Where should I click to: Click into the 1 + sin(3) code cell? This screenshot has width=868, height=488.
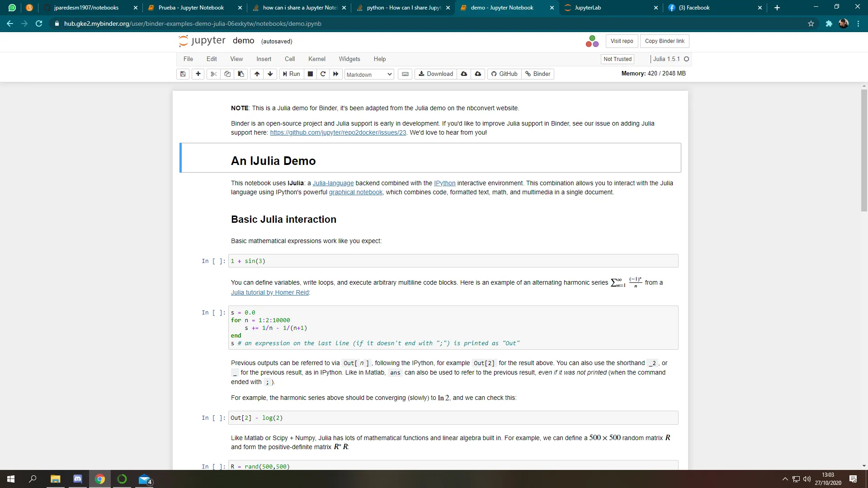tap(452, 261)
